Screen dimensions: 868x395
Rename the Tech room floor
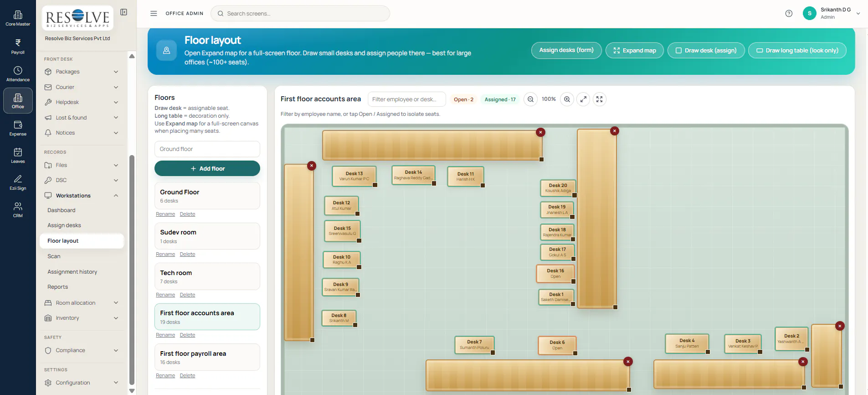tap(165, 295)
